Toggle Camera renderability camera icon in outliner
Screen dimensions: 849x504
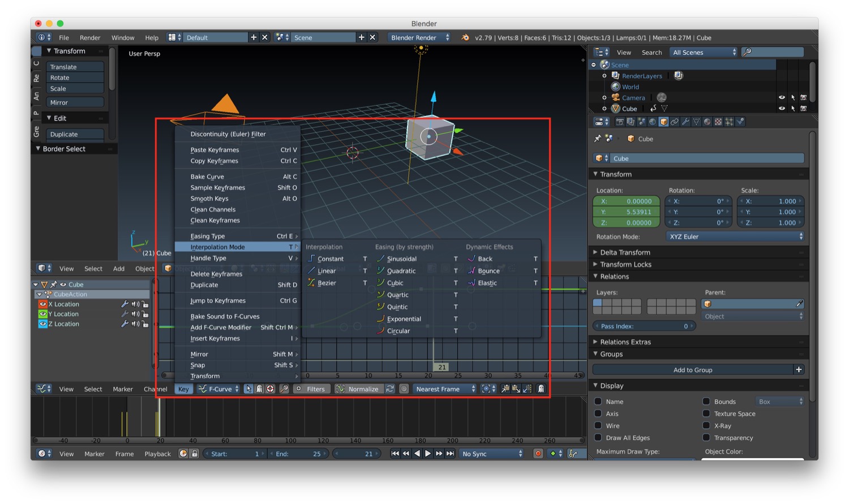803,98
